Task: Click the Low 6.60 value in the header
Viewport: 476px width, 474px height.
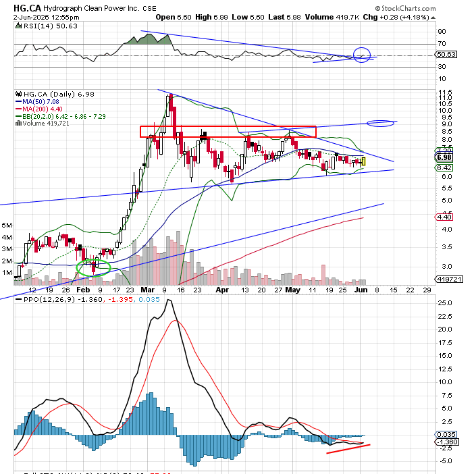Action: click(x=248, y=18)
